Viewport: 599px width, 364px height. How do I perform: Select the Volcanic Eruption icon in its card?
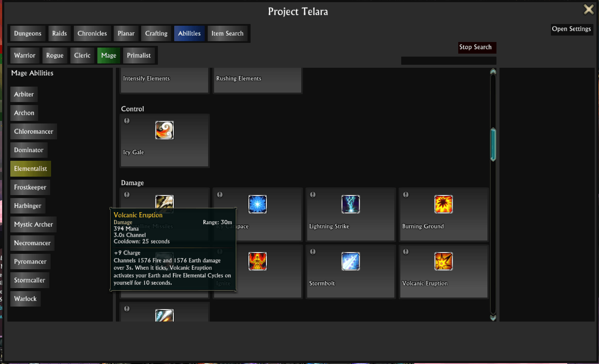[x=444, y=262]
